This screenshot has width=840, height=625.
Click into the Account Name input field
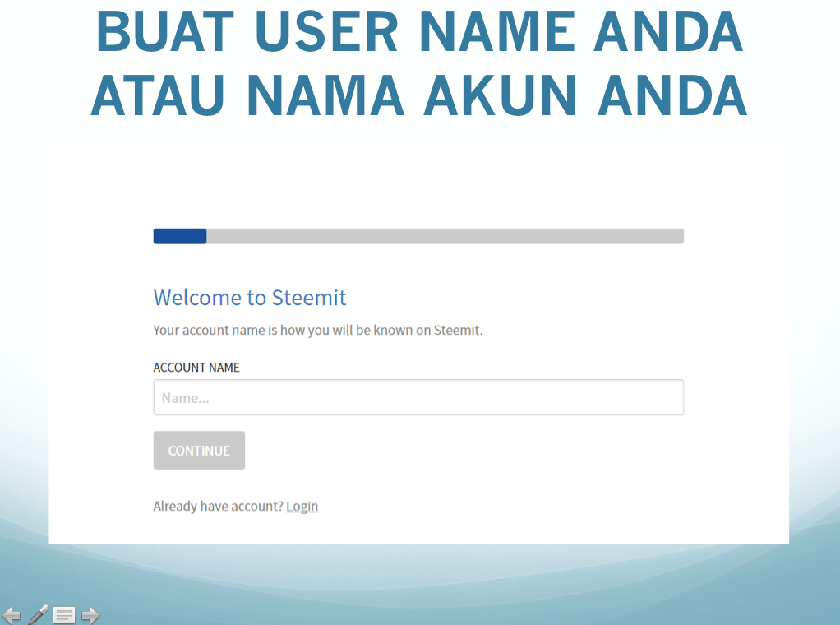click(x=418, y=397)
